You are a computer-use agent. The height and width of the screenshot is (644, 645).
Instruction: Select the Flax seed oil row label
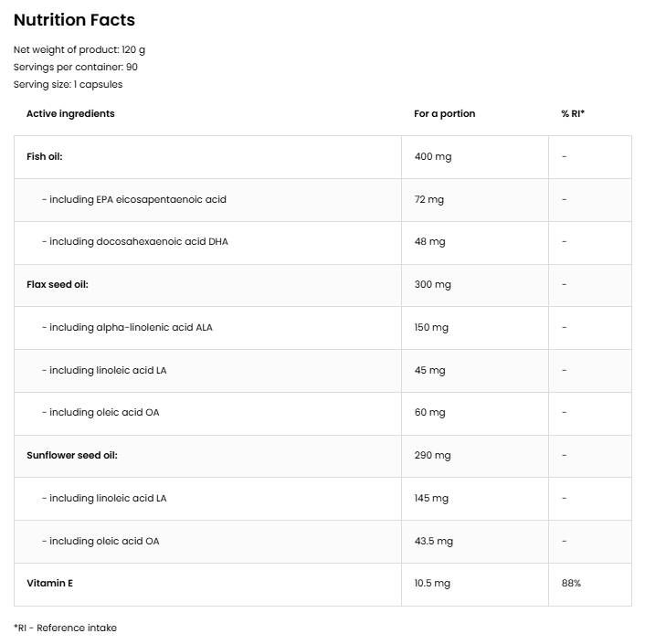coord(58,284)
